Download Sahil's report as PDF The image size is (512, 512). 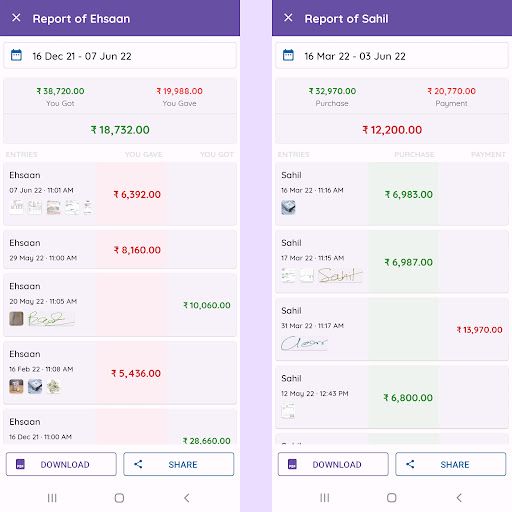click(333, 464)
